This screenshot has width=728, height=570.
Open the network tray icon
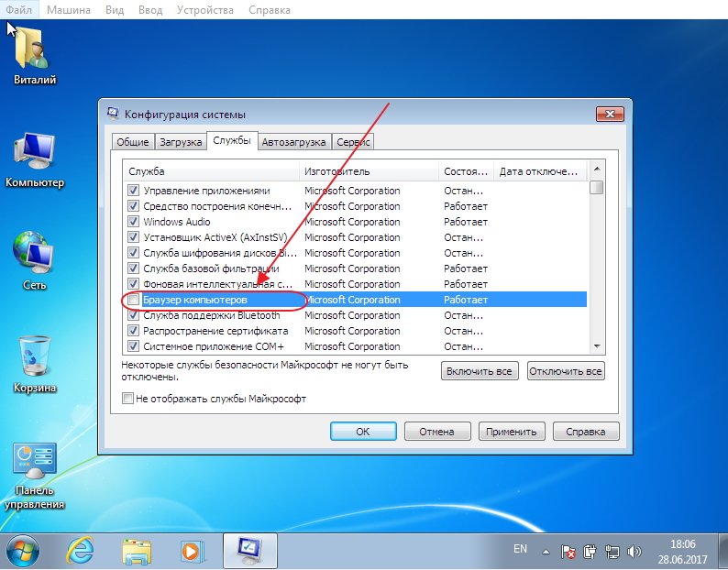(x=612, y=552)
